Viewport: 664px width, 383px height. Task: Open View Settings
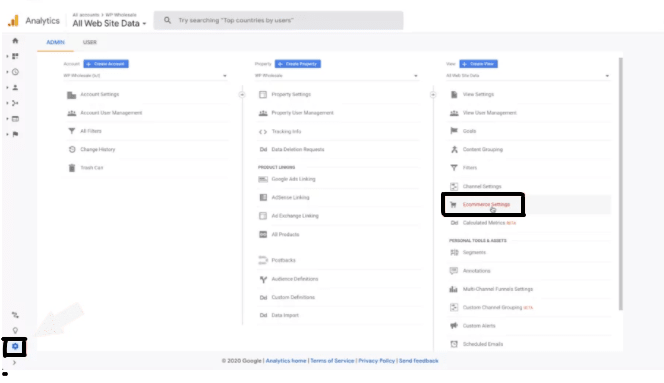click(478, 94)
